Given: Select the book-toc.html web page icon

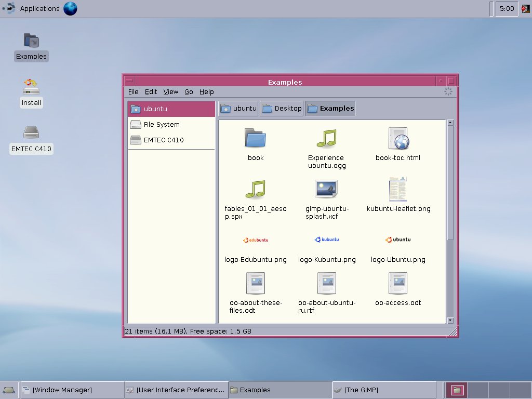Looking at the screenshot, I should pyautogui.click(x=398, y=138).
